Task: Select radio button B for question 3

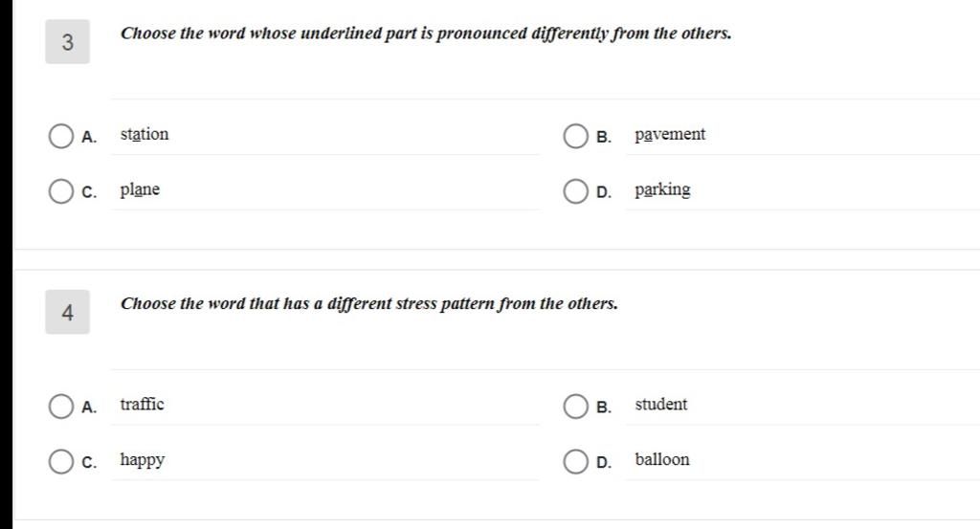Action: (x=575, y=136)
